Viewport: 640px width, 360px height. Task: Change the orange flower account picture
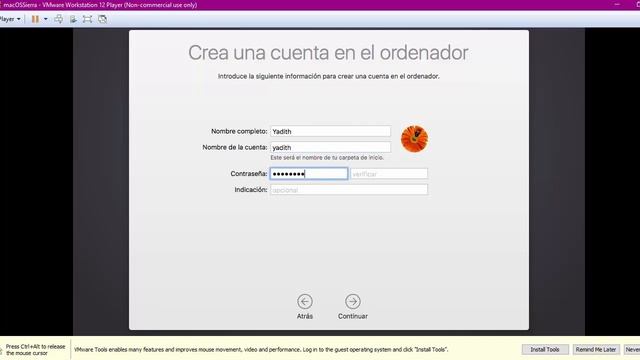click(x=414, y=139)
